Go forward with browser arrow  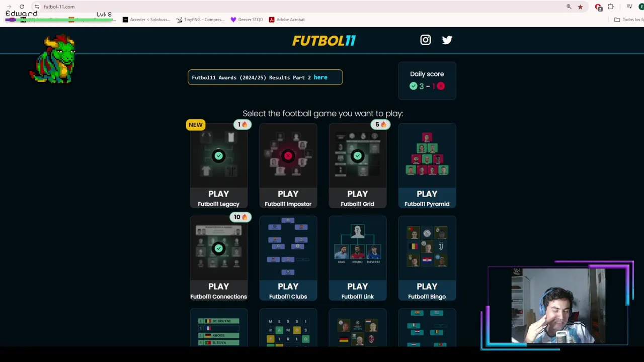(9, 7)
